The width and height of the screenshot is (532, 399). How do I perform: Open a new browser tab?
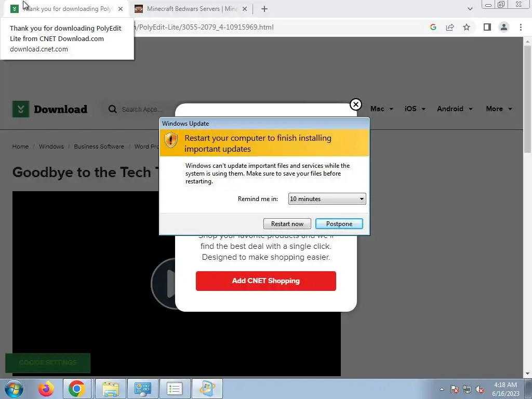pos(264,9)
